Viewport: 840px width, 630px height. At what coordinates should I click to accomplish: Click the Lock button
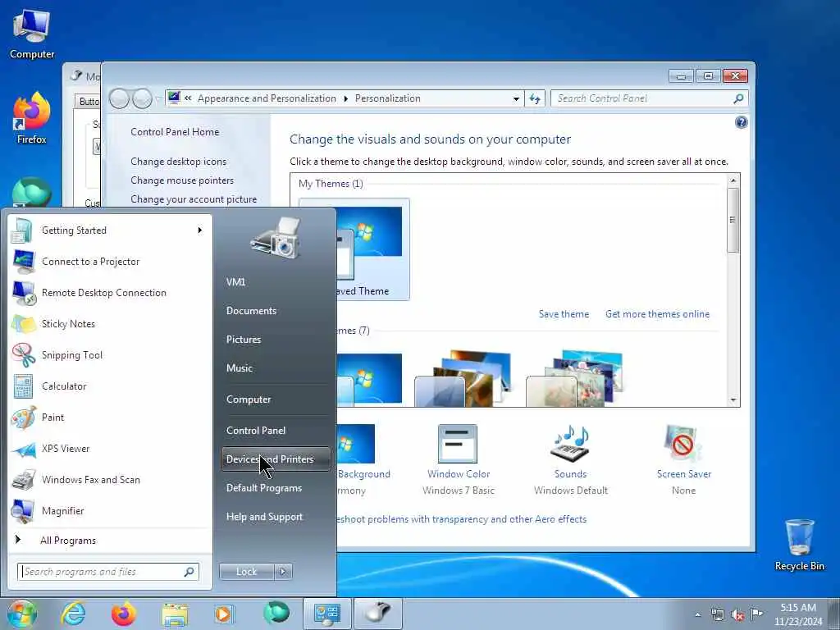click(246, 572)
